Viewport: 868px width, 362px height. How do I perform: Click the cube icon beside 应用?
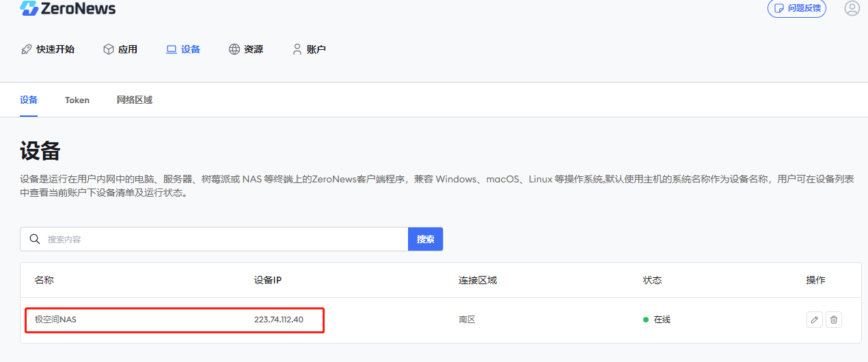[108, 49]
